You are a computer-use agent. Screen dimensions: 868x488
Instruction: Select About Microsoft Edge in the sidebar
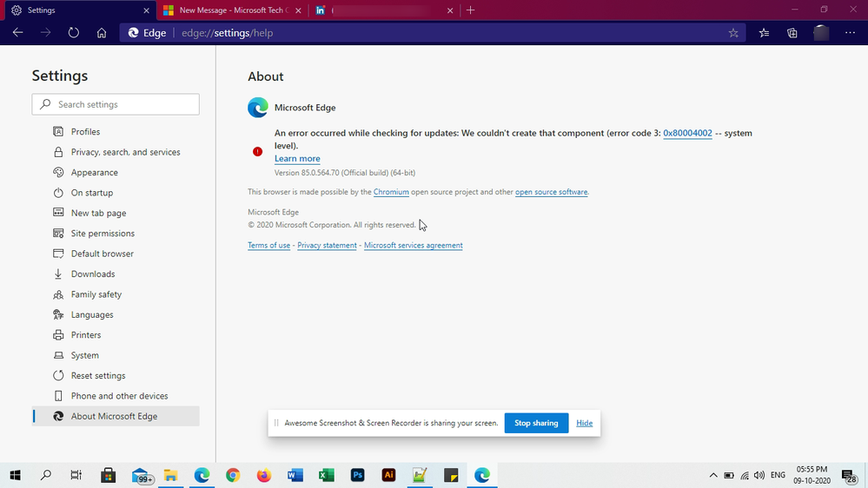(x=116, y=416)
